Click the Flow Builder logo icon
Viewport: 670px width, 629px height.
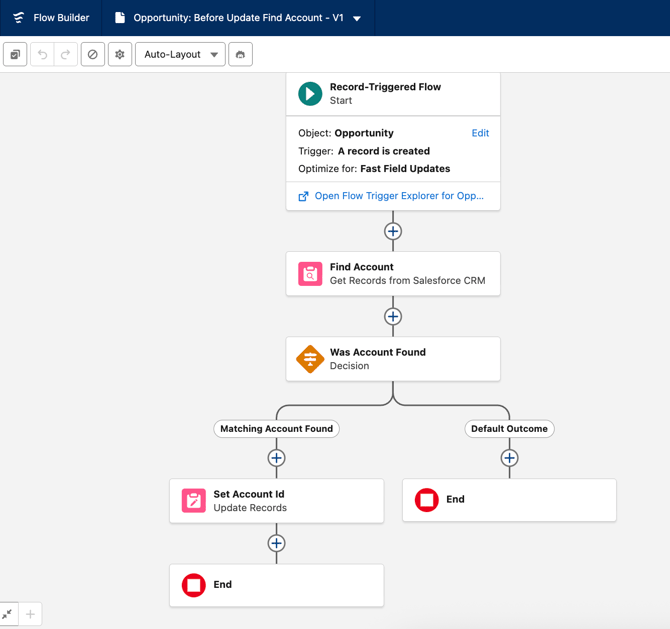pos(18,18)
